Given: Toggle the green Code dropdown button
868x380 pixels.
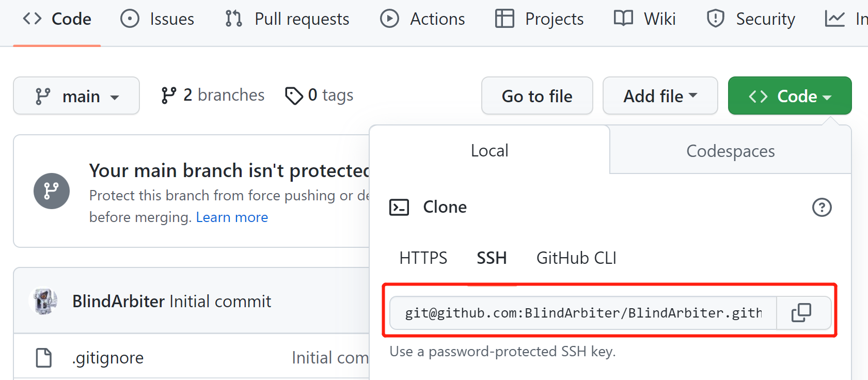Looking at the screenshot, I should pyautogui.click(x=790, y=96).
